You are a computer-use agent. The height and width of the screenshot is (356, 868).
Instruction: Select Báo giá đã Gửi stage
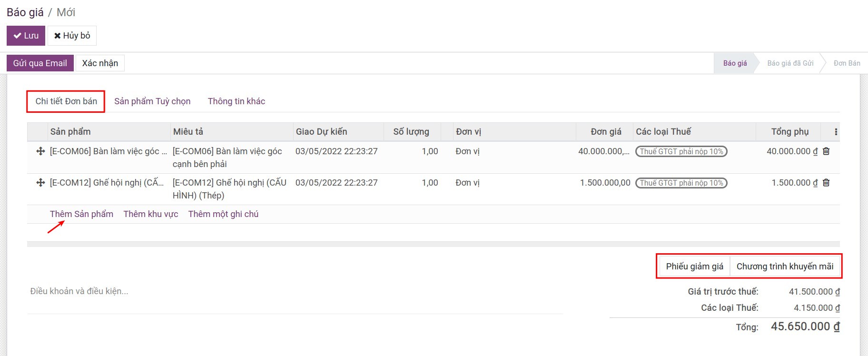[x=790, y=63]
